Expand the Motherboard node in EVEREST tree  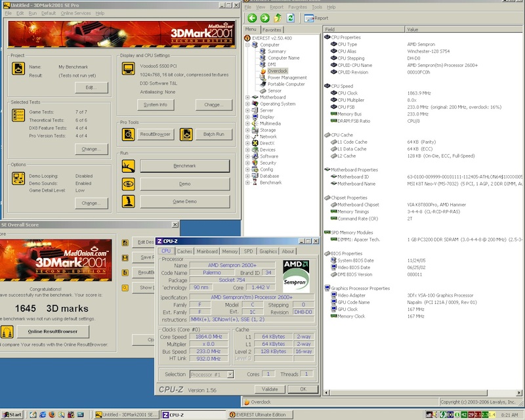(247, 98)
